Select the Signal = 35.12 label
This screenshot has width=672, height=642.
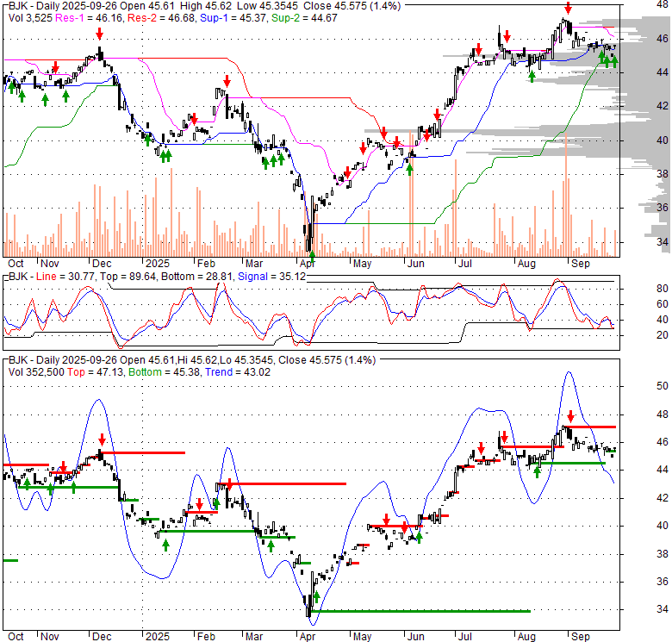[271, 277]
